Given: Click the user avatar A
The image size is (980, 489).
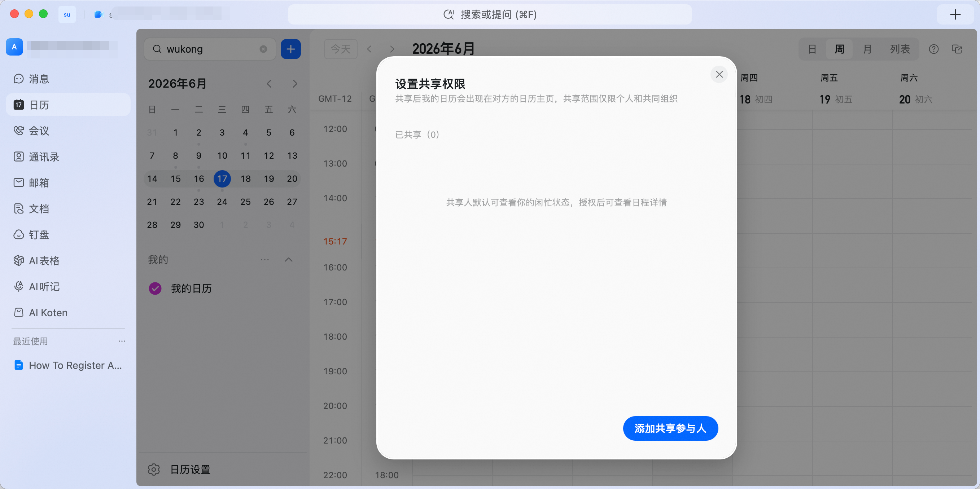Looking at the screenshot, I should pyautogui.click(x=14, y=47).
